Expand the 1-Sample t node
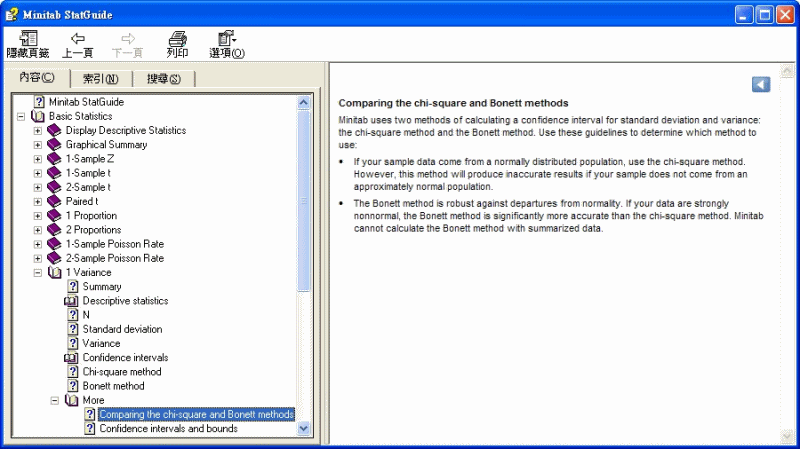This screenshot has width=800, height=449. [x=38, y=173]
